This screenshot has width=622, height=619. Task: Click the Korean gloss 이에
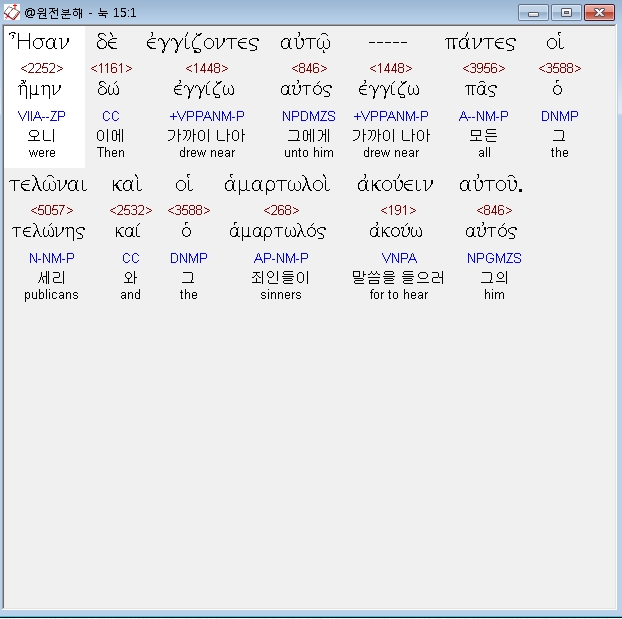110,136
